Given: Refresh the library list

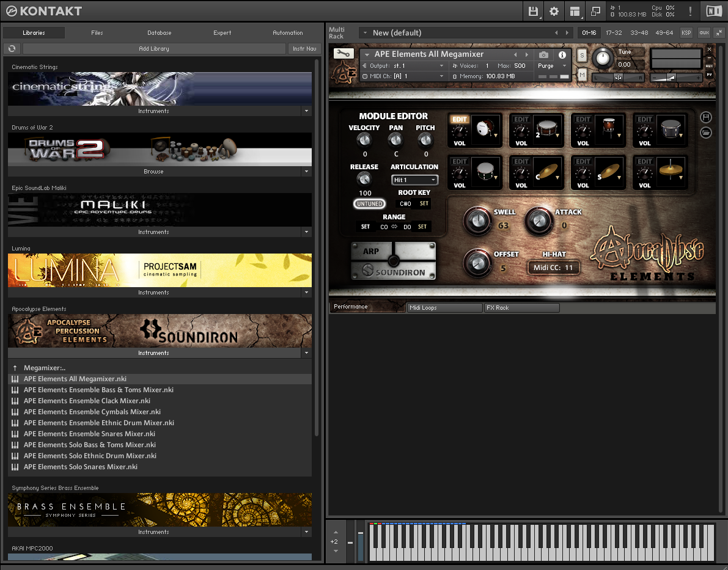Looking at the screenshot, I should point(12,48).
